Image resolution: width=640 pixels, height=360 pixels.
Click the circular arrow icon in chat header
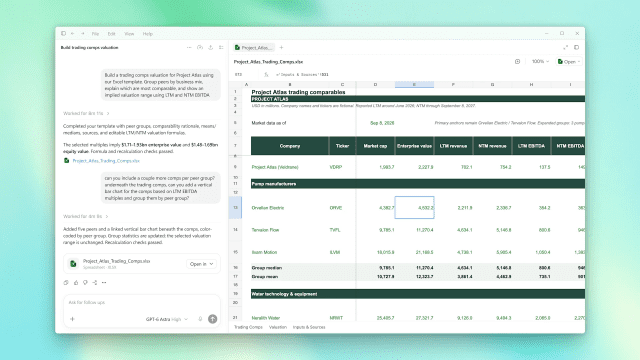coord(200,47)
